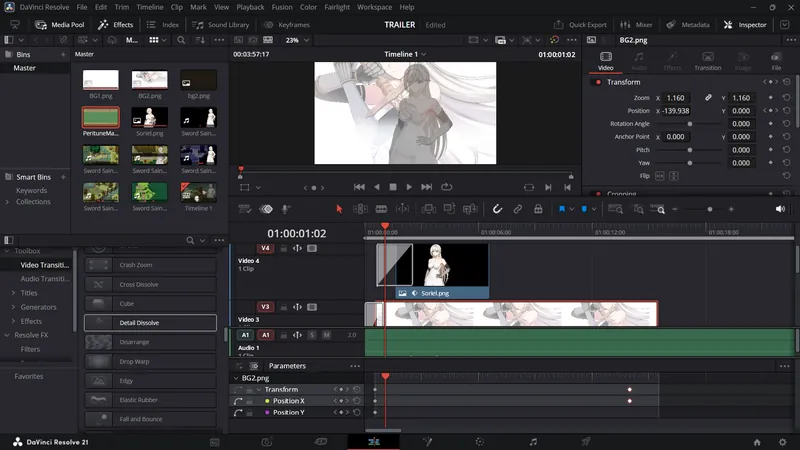This screenshot has height=450, width=800.
Task: Collapse BG2.png keyframe parameters group
Action: pyautogui.click(x=236, y=378)
